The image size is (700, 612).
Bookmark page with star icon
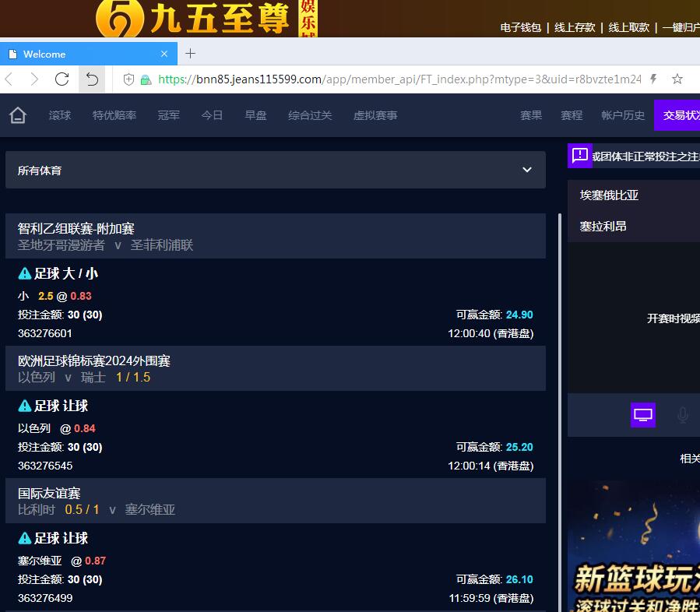677,79
